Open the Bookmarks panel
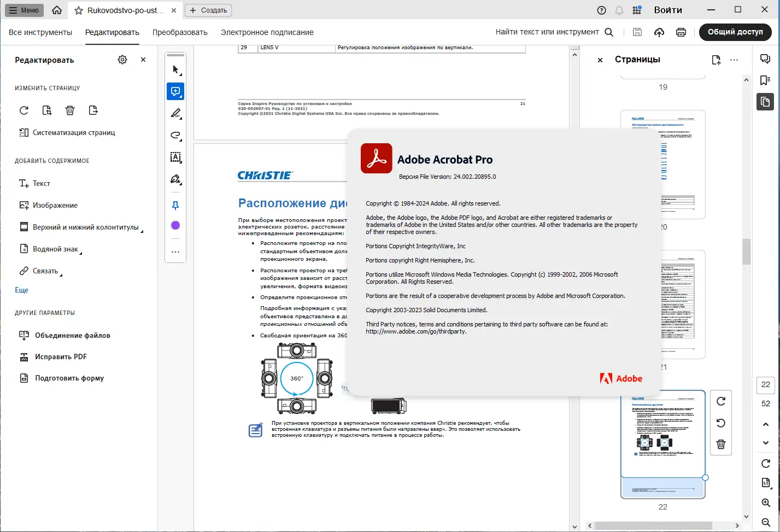The width and height of the screenshot is (780, 532). pos(765,80)
